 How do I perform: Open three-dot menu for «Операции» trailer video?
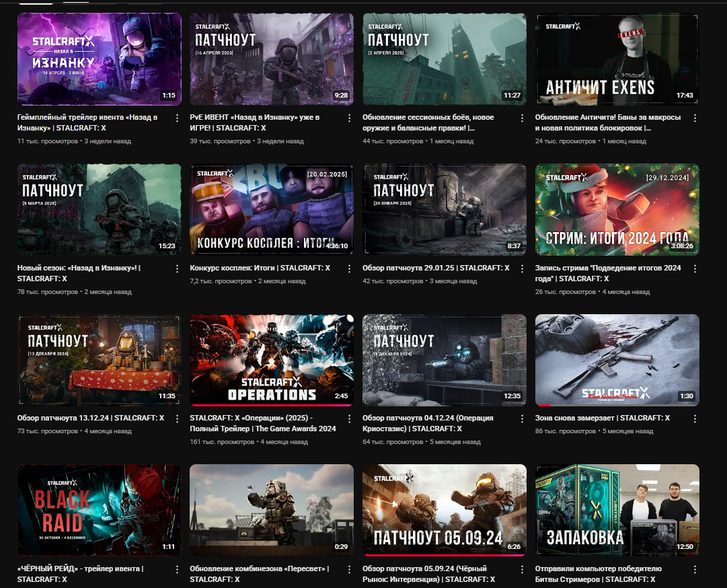pyautogui.click(x=349, y=418)
